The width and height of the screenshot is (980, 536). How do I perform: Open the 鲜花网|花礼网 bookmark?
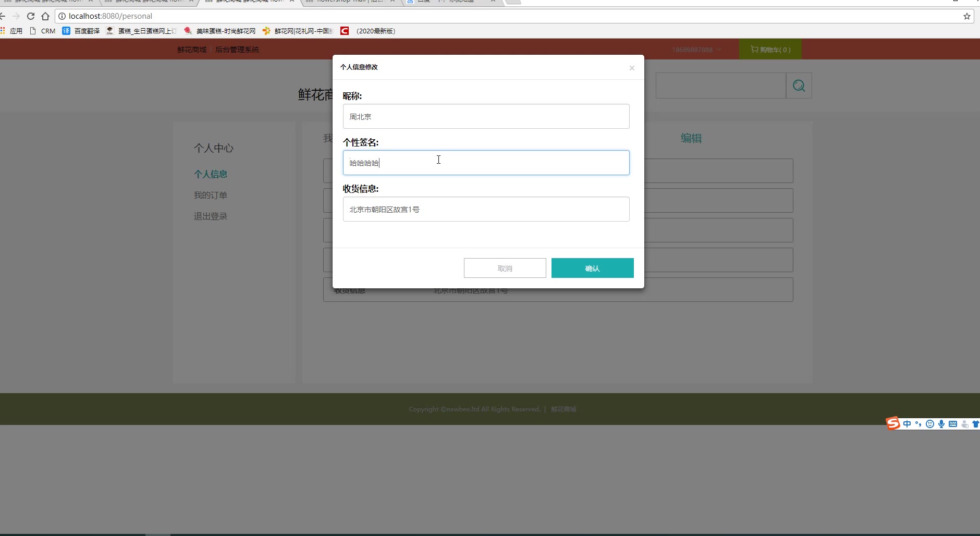[298, 31]
